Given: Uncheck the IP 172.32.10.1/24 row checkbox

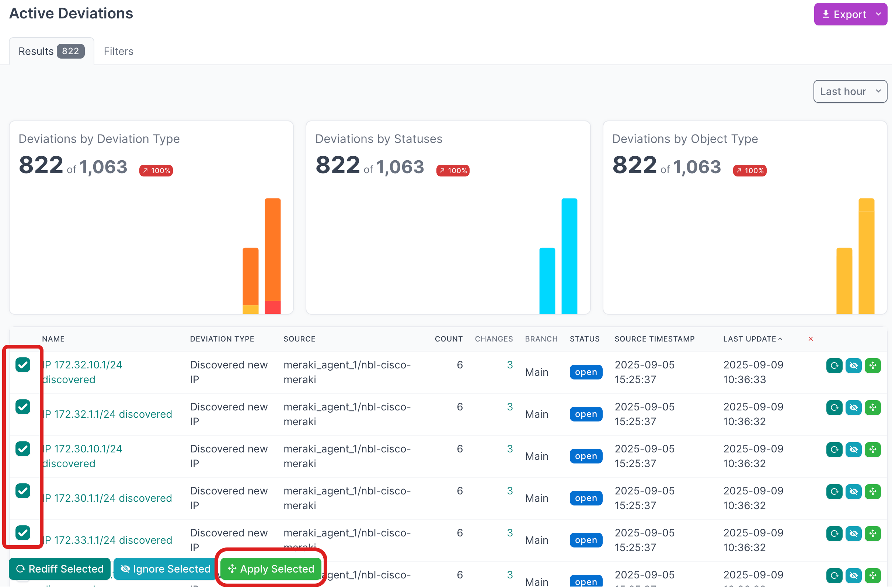Looking at the screenshot, I should point(23,364).
